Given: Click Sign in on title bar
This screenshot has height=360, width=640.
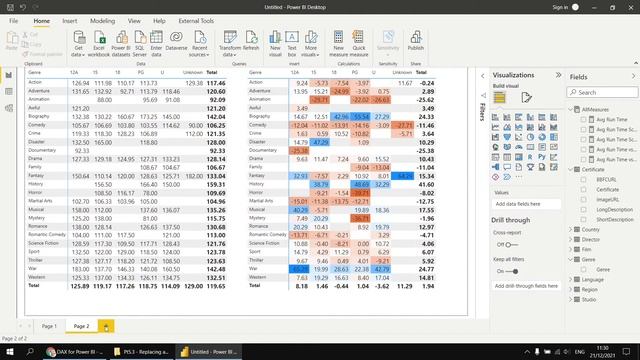Looking at the screenshot, I should [x=560, y=7].
